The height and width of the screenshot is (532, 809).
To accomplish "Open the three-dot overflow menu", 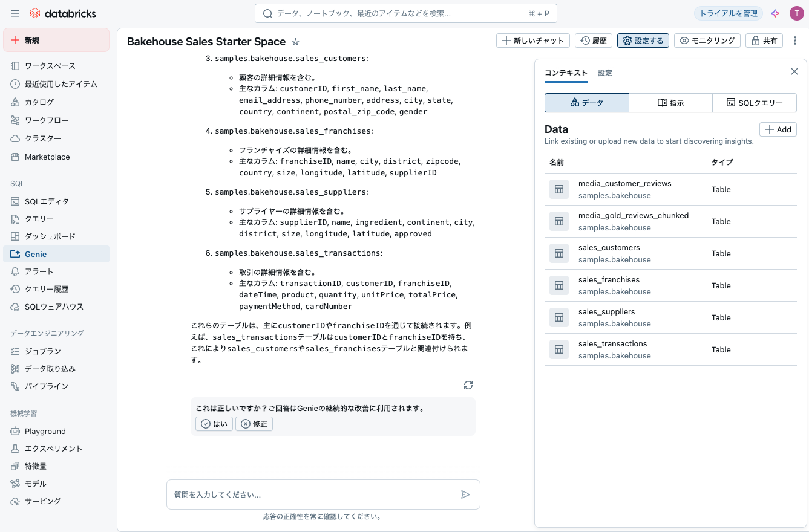I will pos(795,41).
